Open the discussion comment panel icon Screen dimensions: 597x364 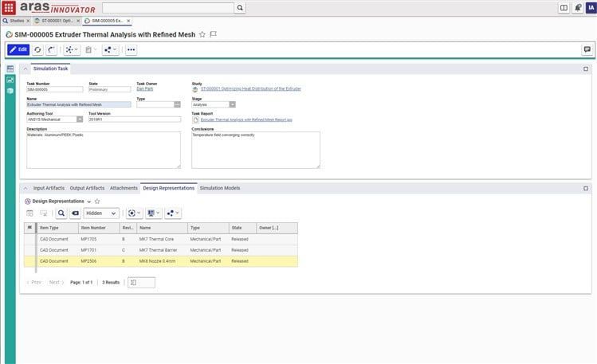[587, 49]
